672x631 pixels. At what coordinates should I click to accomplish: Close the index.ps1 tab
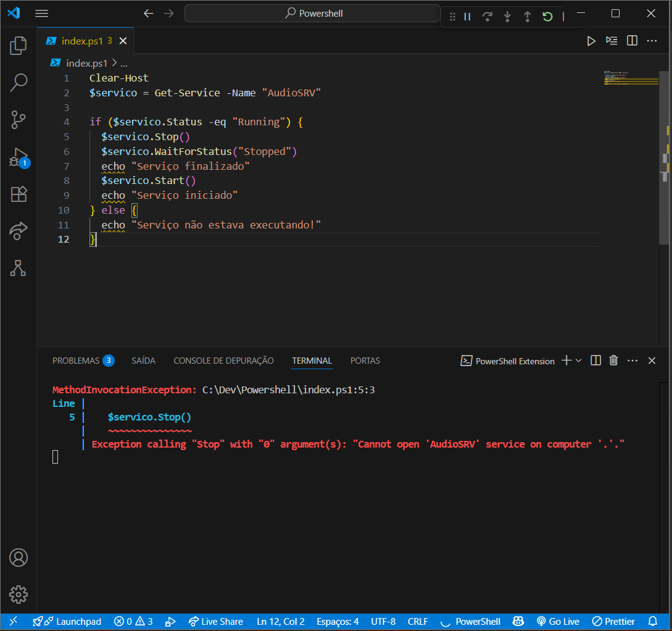123,41
